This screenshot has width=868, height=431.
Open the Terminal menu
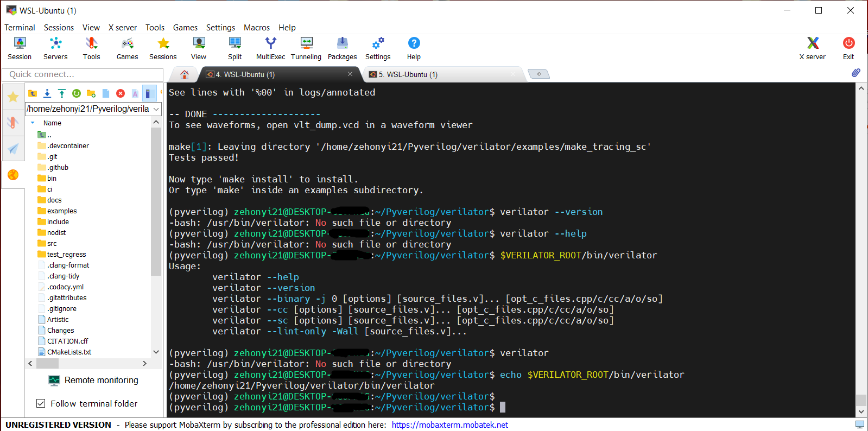pos(20,28)
